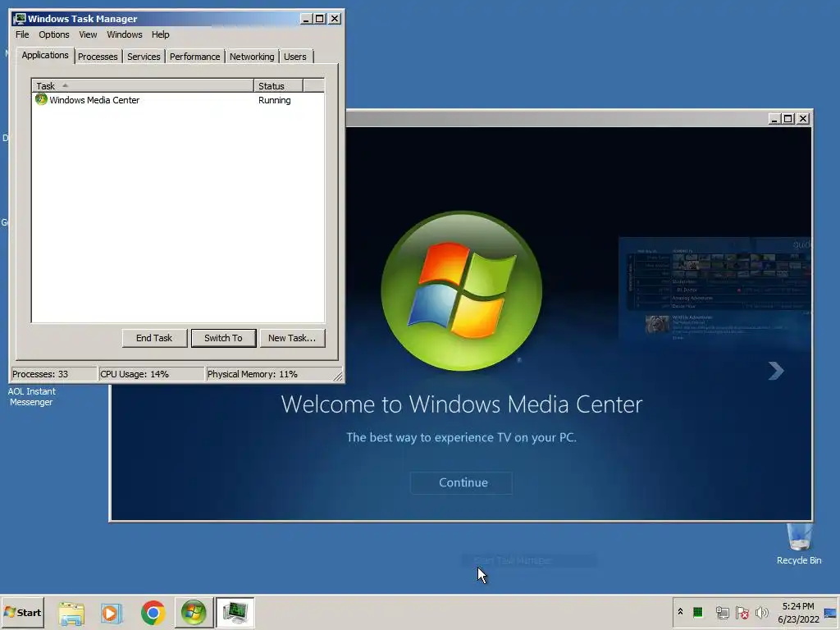Click the Processes: 33 status bar entry
Screen dimensions: 840x630
[53, 374]
